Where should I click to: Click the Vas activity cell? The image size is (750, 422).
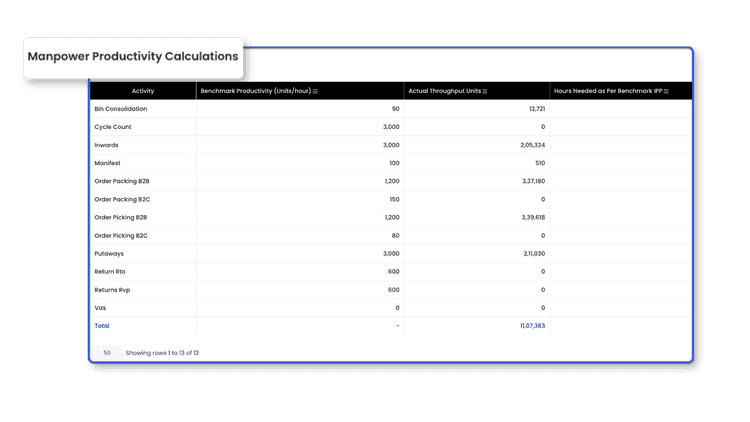101,307
